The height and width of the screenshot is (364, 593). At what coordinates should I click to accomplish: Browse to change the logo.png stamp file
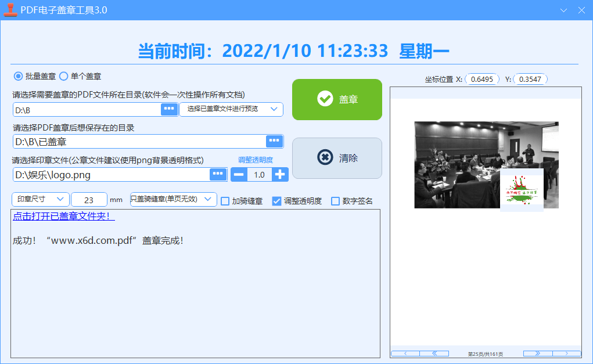click(x=218, y=174)
